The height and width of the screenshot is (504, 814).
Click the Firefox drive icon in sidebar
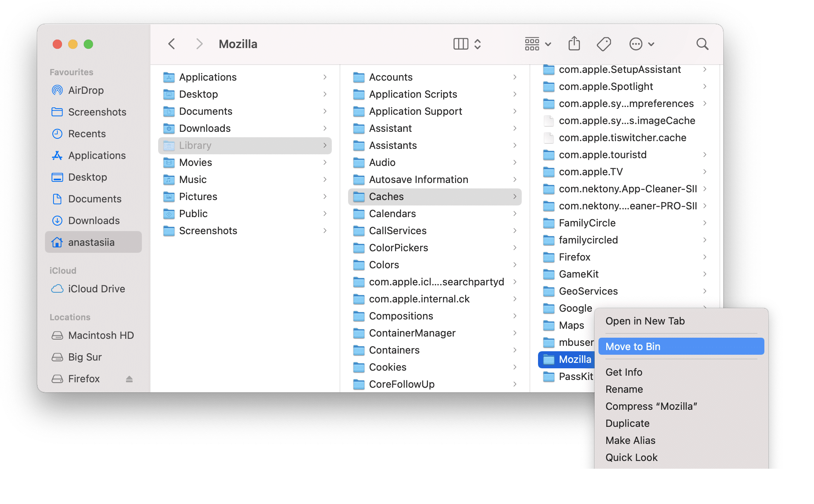57,378
